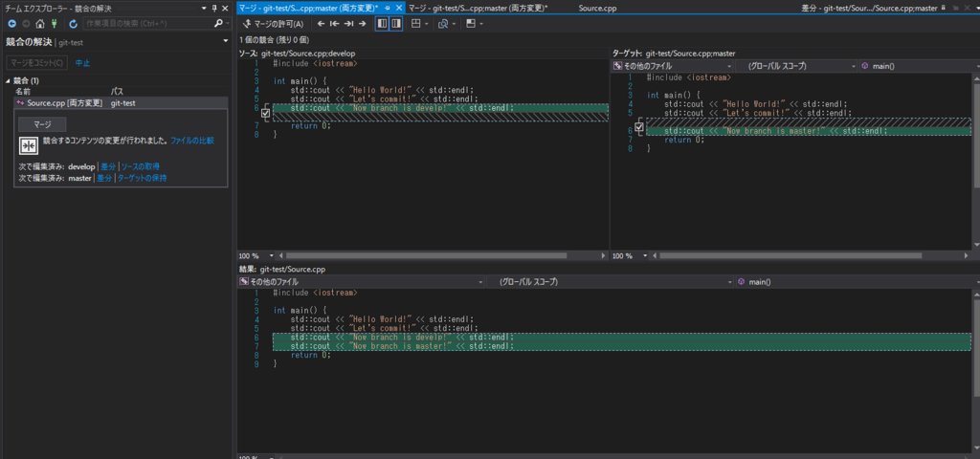Go back in Team Explorer navigation
Screen dimensions: 980x459
tap(11, 22)
